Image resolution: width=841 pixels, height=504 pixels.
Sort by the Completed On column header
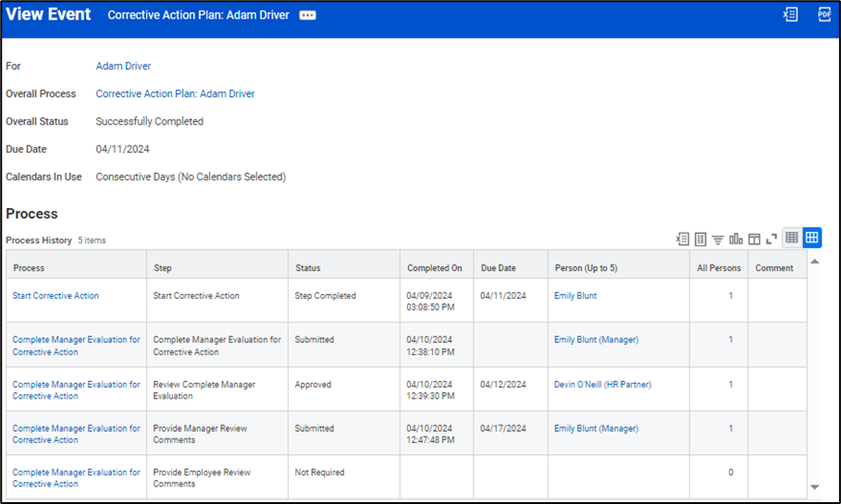click(x=434, y=268)
